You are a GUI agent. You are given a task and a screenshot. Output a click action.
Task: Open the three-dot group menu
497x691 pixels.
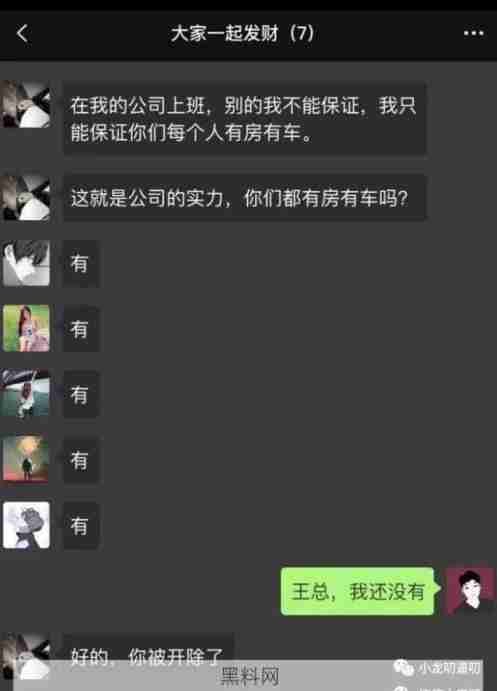click(x=474, y=33)
